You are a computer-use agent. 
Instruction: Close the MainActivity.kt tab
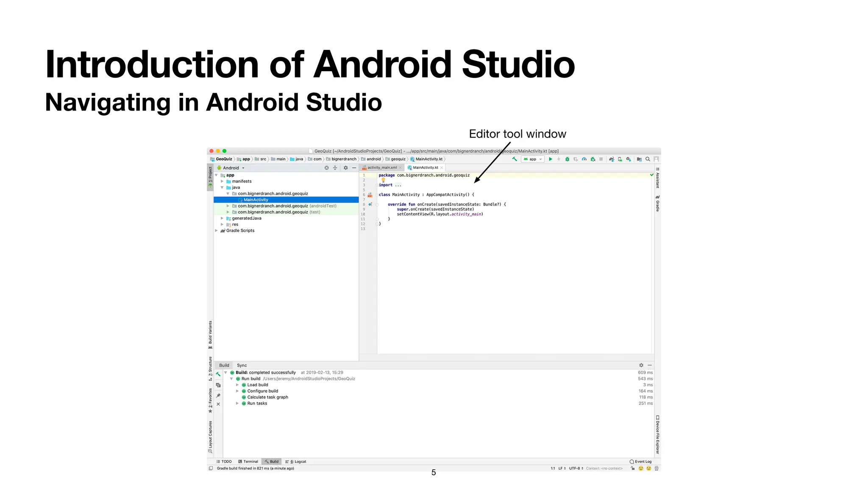point(442,168)
